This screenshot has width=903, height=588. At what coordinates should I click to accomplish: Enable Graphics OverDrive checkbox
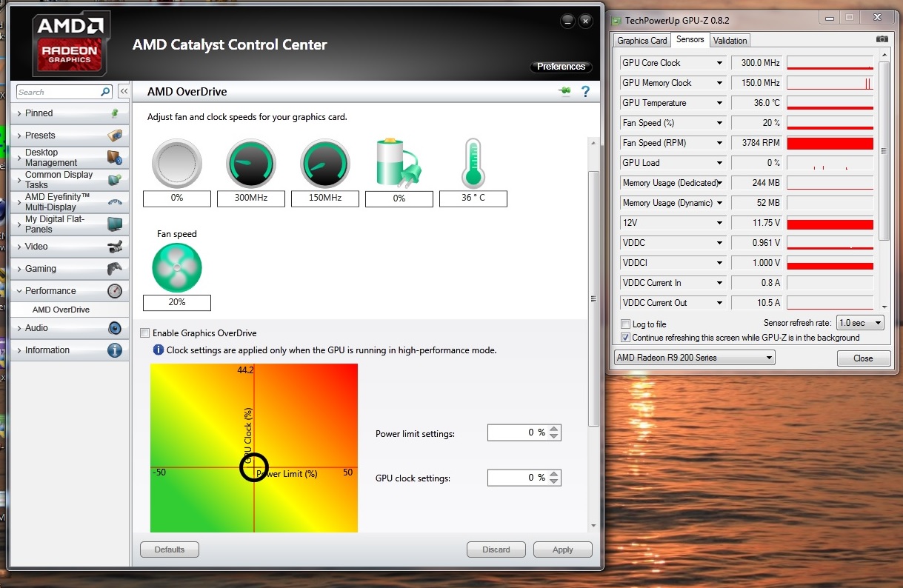click(x=145, y=333)
